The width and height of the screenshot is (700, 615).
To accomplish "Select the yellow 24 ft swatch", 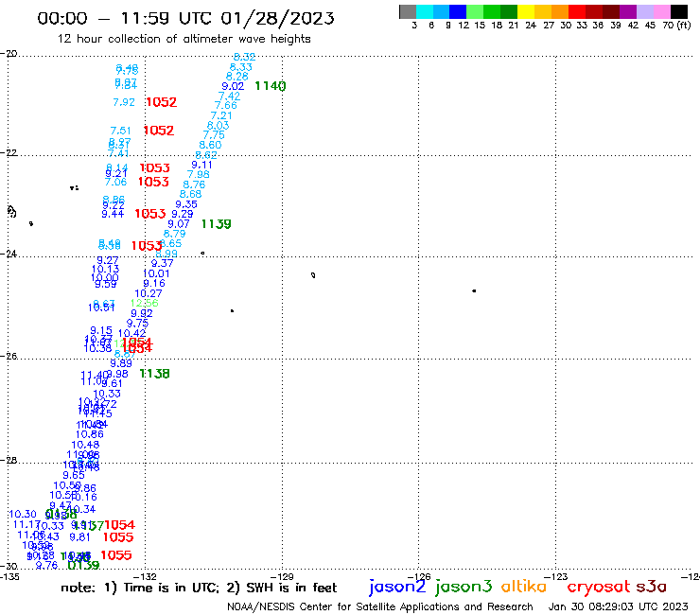I will click(x=526, y=11).
